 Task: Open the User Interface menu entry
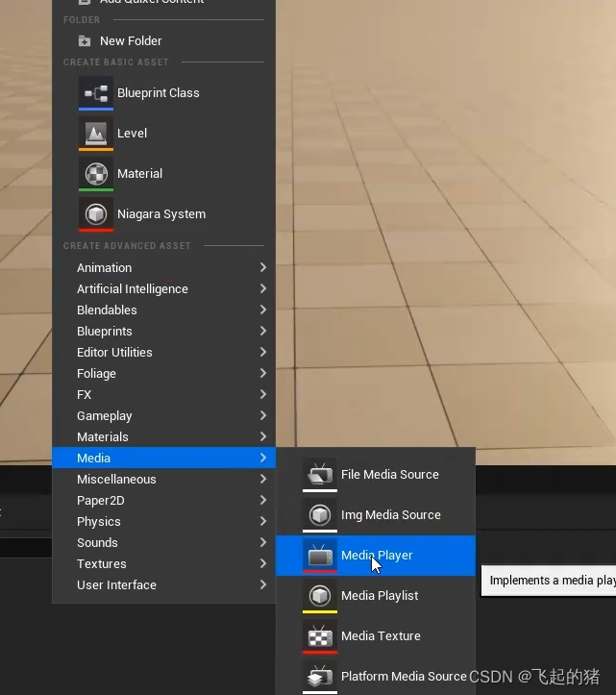pos(164,585)
